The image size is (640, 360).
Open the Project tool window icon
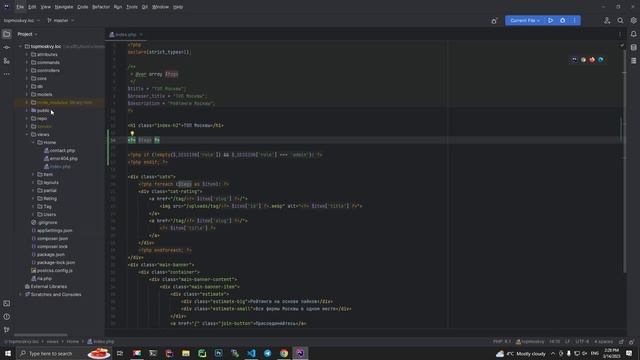[x=7, y=34]
